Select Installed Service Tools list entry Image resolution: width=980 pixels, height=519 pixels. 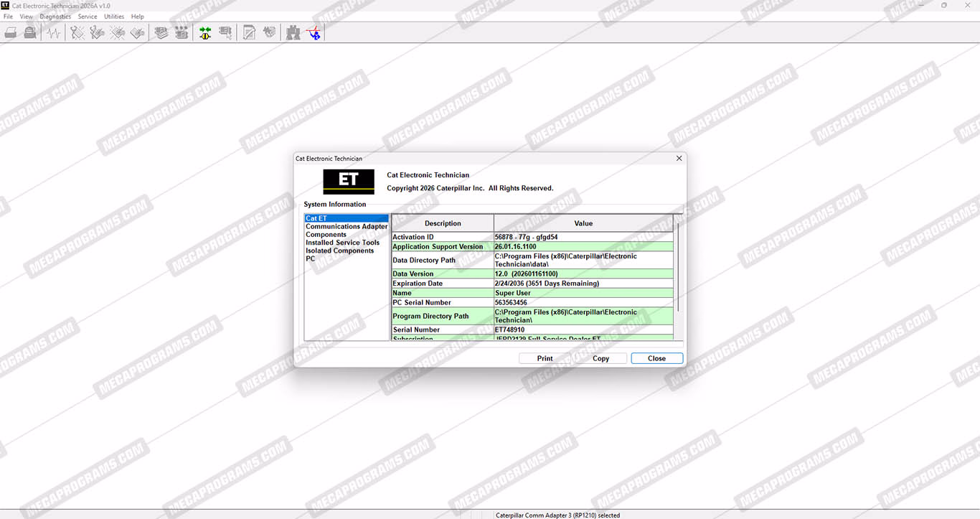tap(342, 243)
